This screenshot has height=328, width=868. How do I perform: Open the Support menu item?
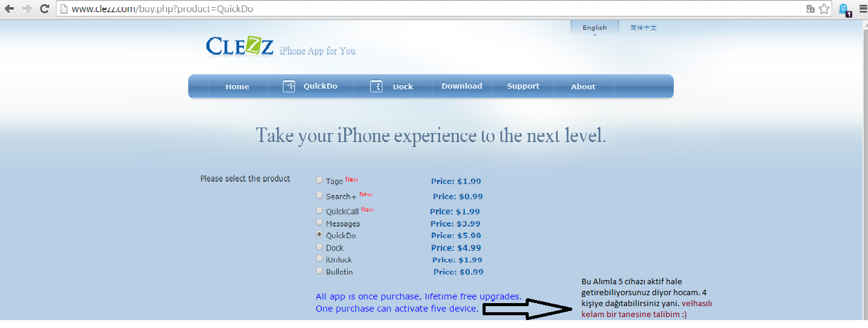(x=523, y=86)
